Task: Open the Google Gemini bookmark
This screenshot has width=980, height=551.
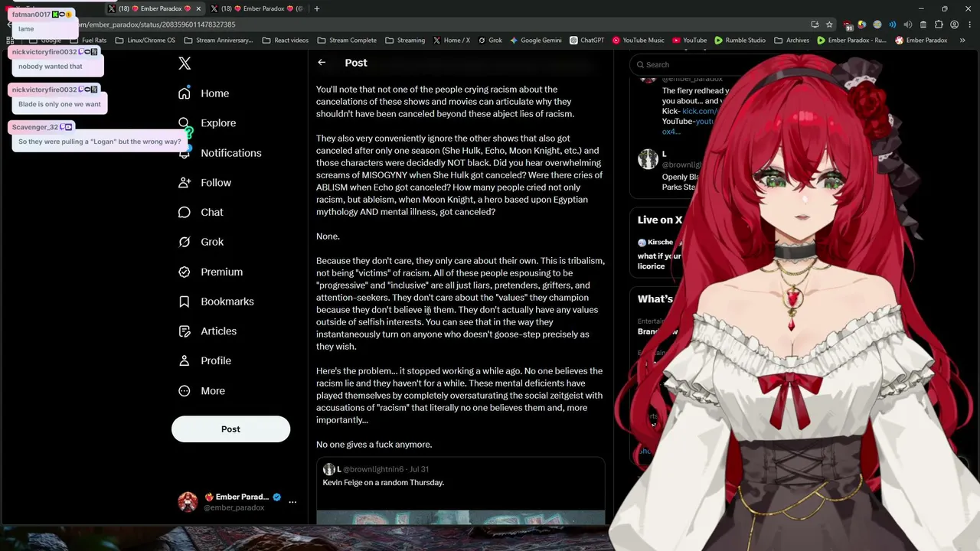Action: (536, 40)
